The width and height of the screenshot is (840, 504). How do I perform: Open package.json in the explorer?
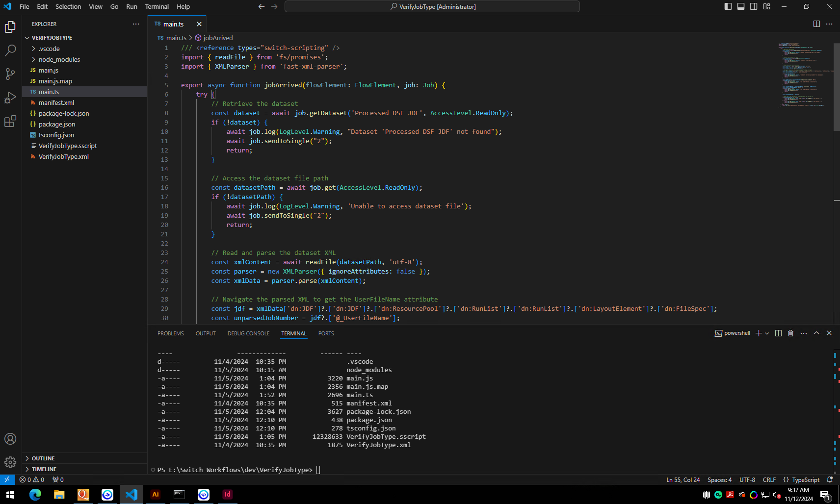(x=84, y=124)
